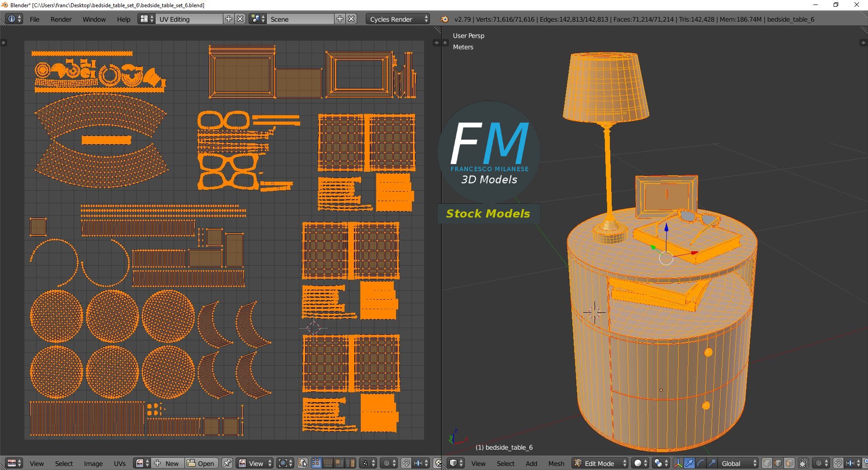
Task: Open UV editor proportional editing dropdown
Action: click(x=388, y=463)
